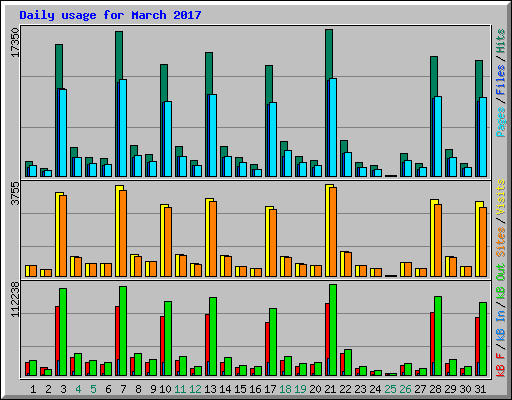Click the orange Sites bar for day 10
The width and height of the screenshot is (512, 400).
168,242
